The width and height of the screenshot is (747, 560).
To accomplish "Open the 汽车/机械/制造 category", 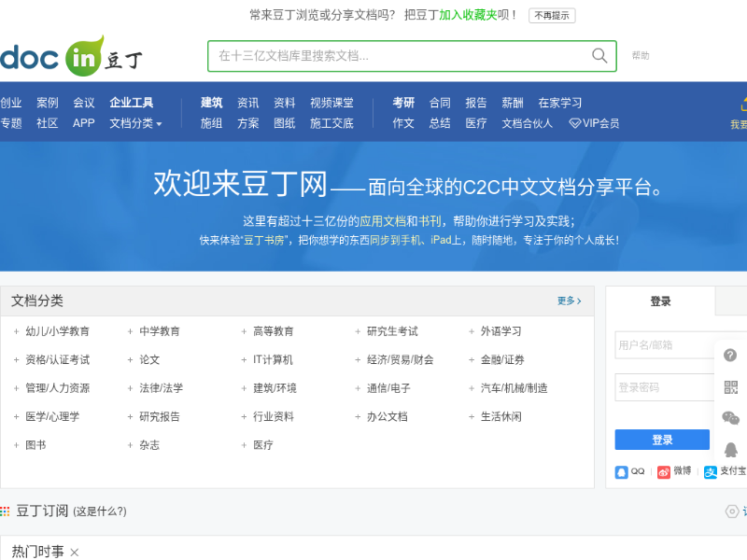I will (514, 388).
